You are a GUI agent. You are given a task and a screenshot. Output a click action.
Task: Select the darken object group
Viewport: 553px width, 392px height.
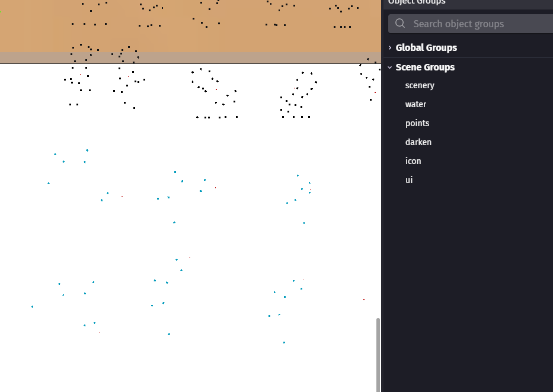pyautogui.click(x=418, y=142)
